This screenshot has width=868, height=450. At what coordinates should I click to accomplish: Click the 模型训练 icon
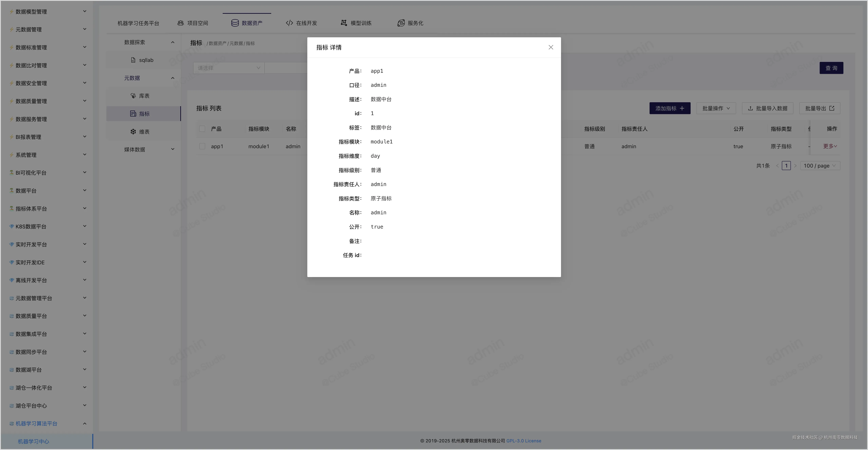[344, 23]
